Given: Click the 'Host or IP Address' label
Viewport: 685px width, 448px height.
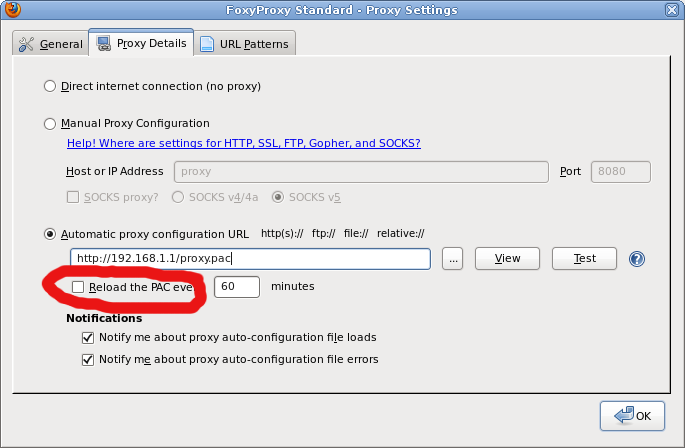Looking at the screenshot, I should coord(114,171).
